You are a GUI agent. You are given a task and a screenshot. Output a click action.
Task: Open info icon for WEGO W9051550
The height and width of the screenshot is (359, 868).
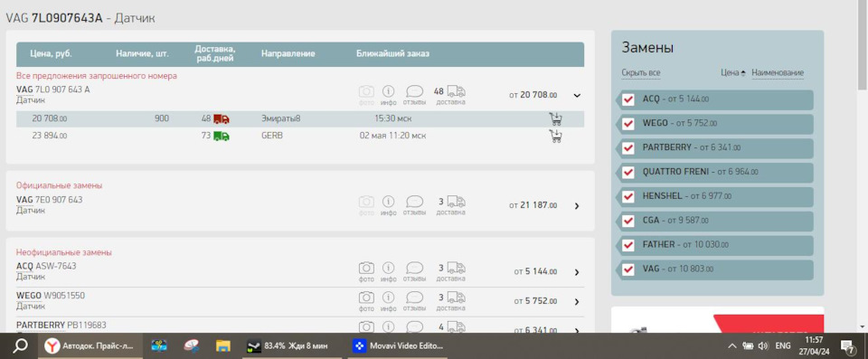(389, 301)
